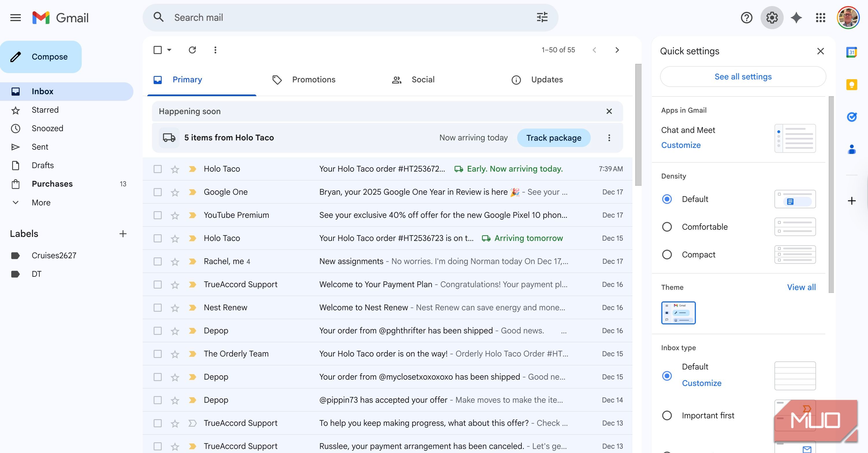This screenshot has height=453, width=868.
Task: Select Important first inbox type
Action: point(667,415)
